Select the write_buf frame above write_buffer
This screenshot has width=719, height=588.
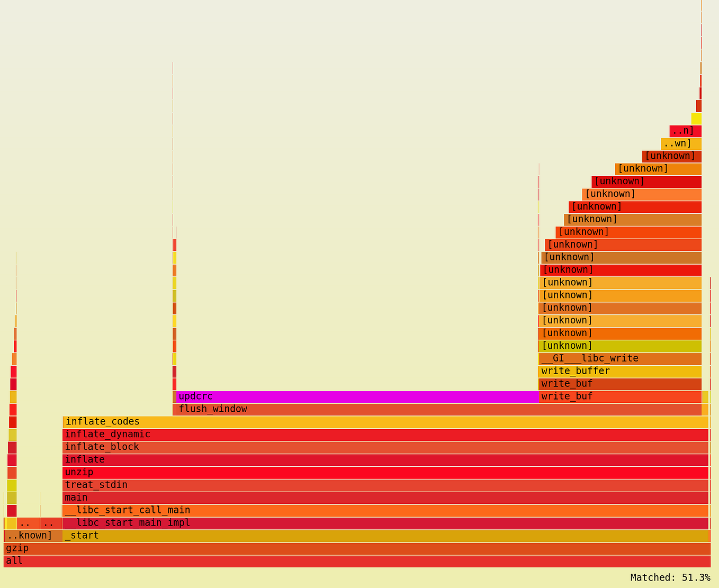click(619, 384)
